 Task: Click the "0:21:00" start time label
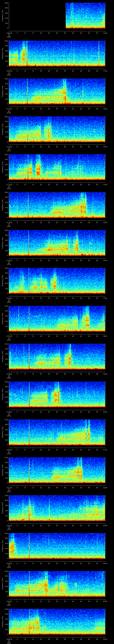(9, 487)
